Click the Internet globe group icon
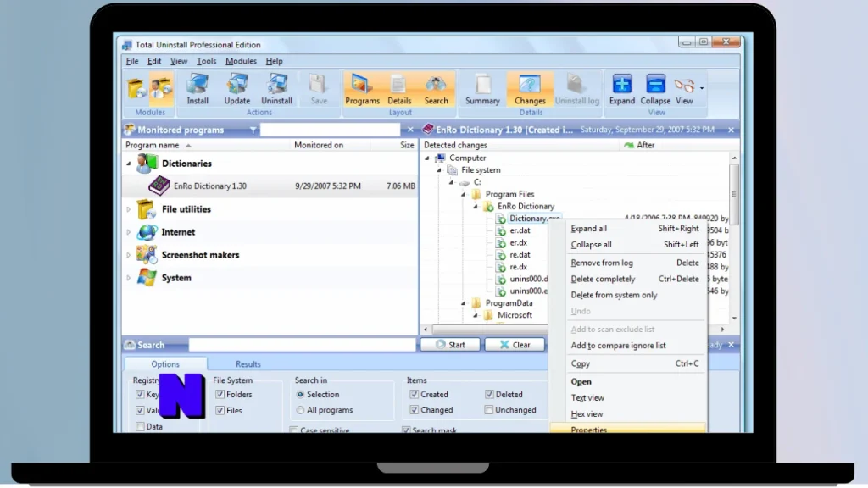The width and height of the screenshot is (868, 488). tap(147, 232)
